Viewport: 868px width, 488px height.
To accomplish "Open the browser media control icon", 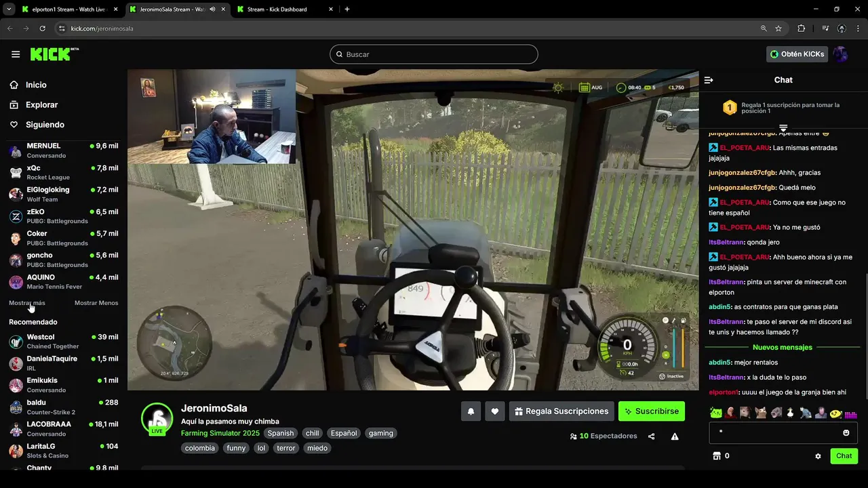I will tap(825, 28).
